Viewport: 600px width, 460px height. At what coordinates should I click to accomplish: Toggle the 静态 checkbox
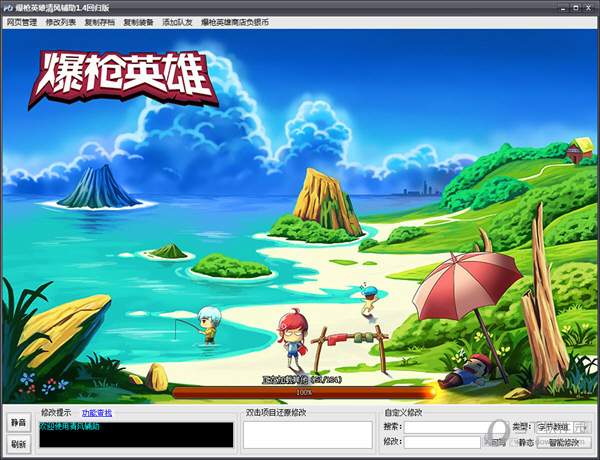point(514,442)
